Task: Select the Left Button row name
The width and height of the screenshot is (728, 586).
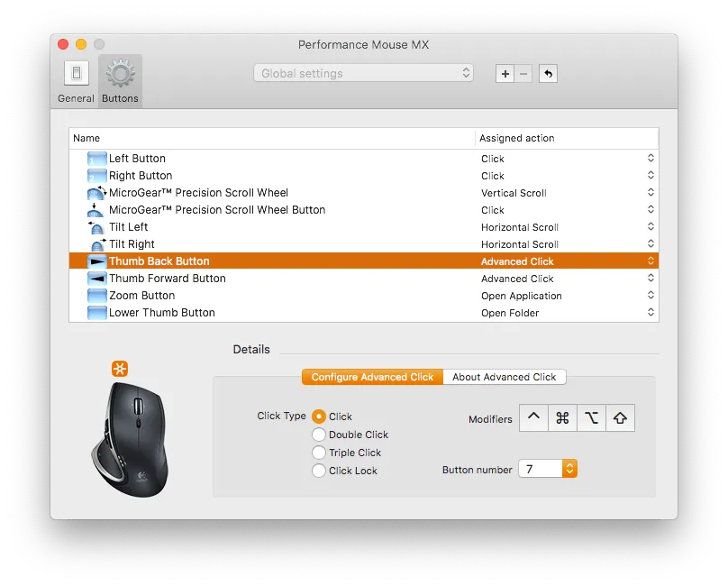Action: 137,159
